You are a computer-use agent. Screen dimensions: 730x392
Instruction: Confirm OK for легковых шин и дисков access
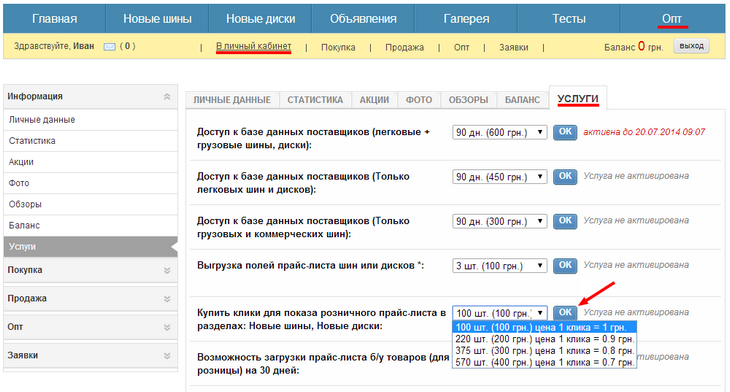pos(565,176)
